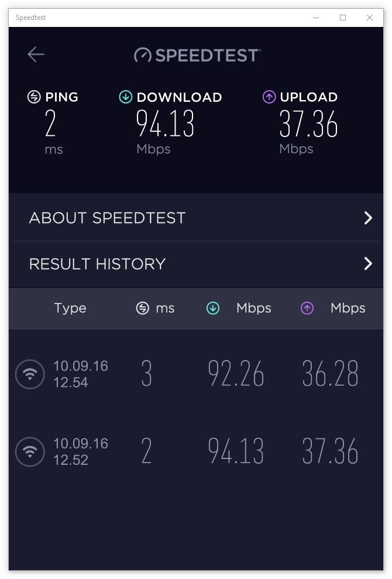Click the Speedtest gauge logo

[x=143, y=55]
